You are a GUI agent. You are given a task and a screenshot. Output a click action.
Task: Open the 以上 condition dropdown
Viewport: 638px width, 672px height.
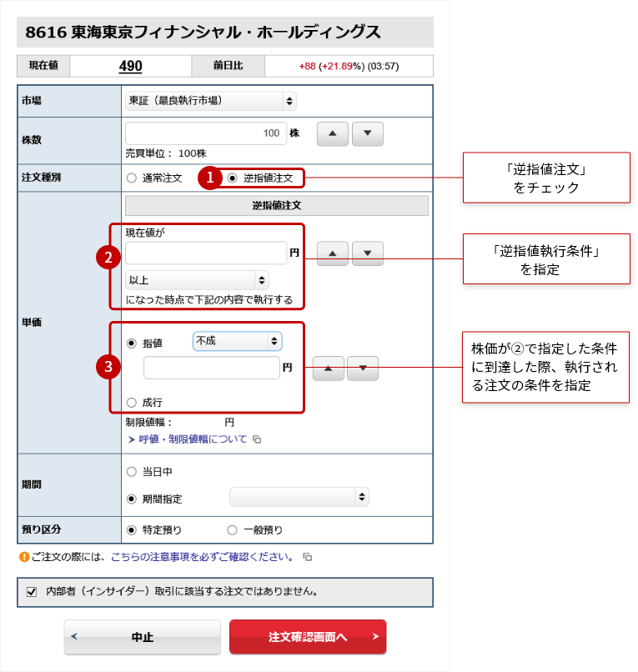tap(197, 280)
